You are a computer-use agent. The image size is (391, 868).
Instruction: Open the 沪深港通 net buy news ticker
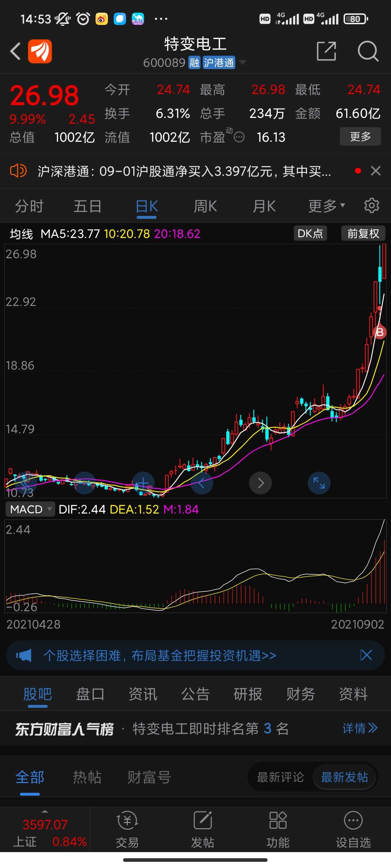[x=184, y=171]
